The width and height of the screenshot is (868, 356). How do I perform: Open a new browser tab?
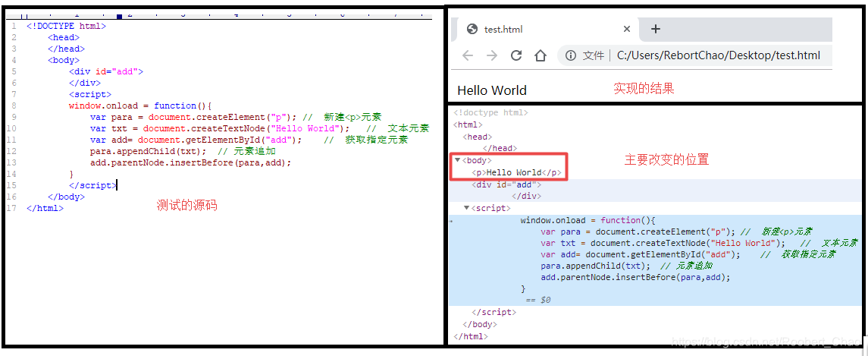[656, 29]
